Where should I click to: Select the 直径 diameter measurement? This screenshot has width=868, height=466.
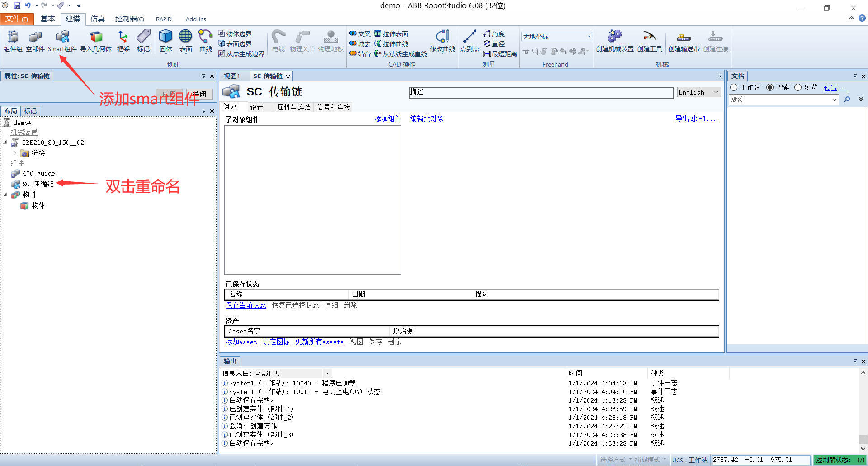494,44
